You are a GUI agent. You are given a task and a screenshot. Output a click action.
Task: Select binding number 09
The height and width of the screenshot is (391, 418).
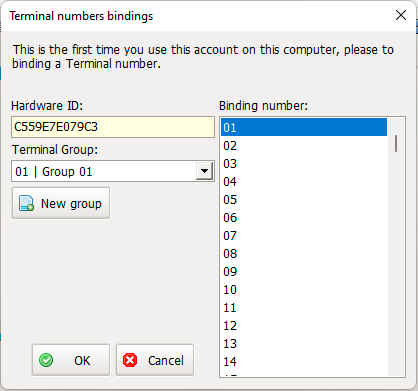pos(304,272)
